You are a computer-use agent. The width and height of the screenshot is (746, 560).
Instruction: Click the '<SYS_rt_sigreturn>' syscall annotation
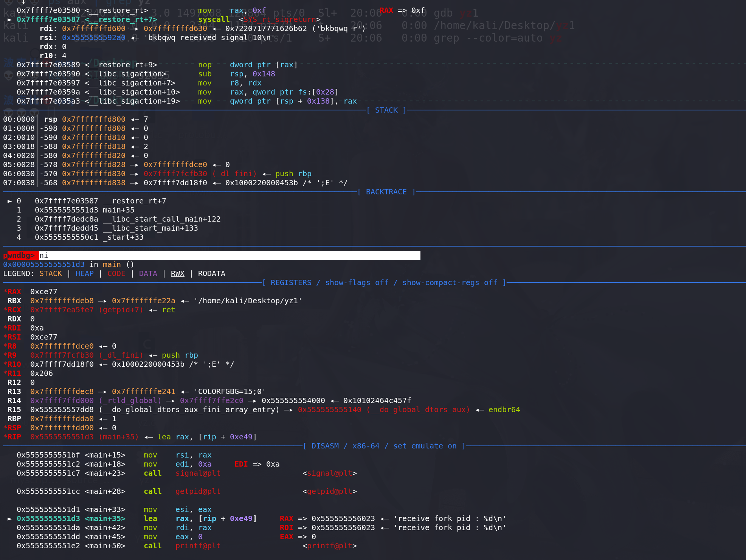280,19
